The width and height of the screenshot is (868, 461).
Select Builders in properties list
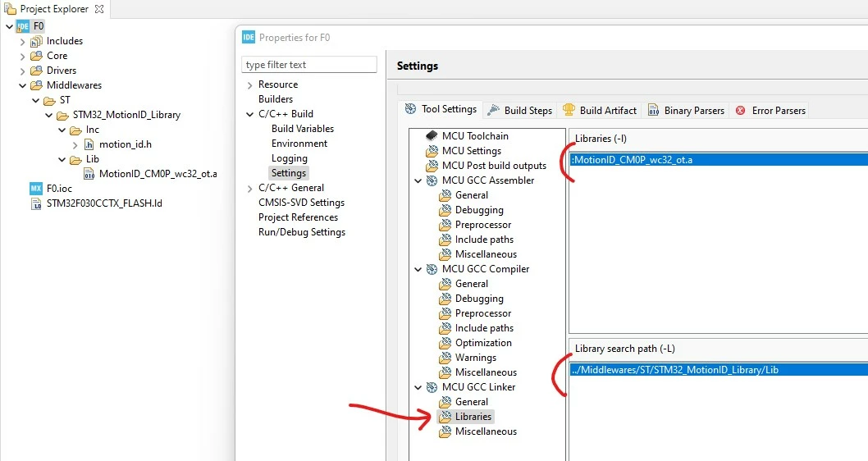(276, 99)
